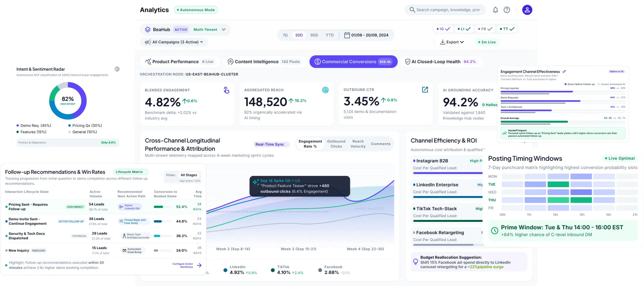The image size is (644, 286).
Task: Open the user profile avatar
Action: pos(527,10)
